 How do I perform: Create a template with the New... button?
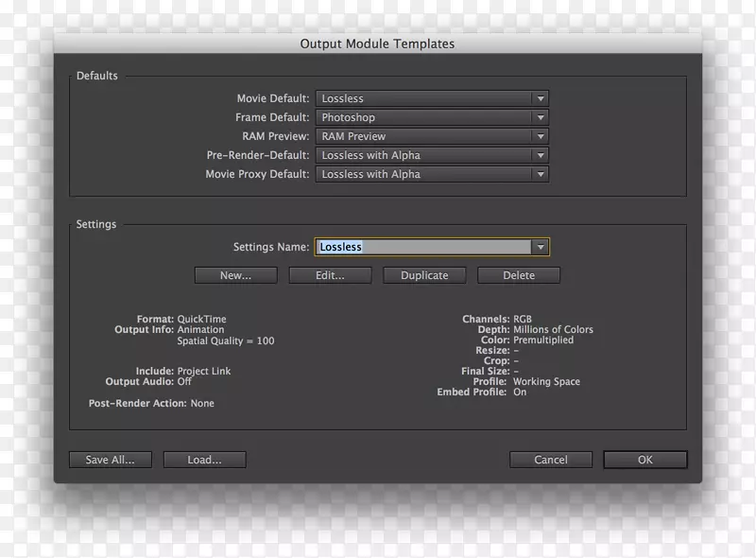235,275
